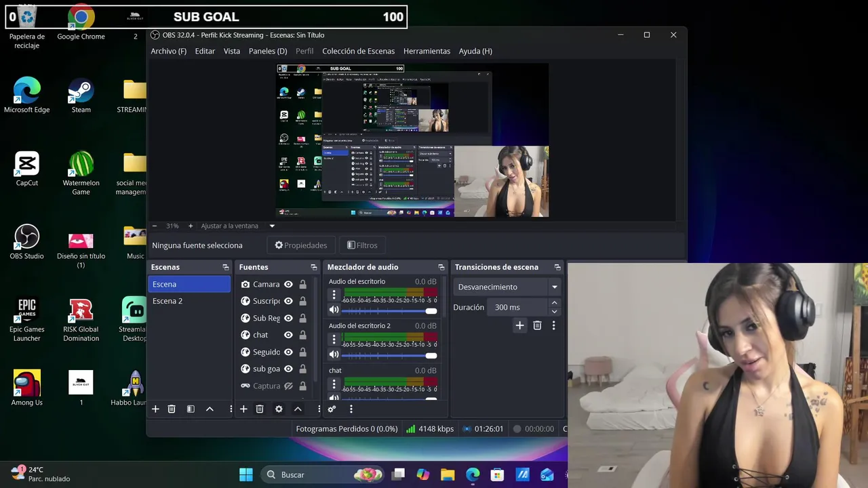
Task: Open Paneles (D) menu
Action: click(268, 51)
